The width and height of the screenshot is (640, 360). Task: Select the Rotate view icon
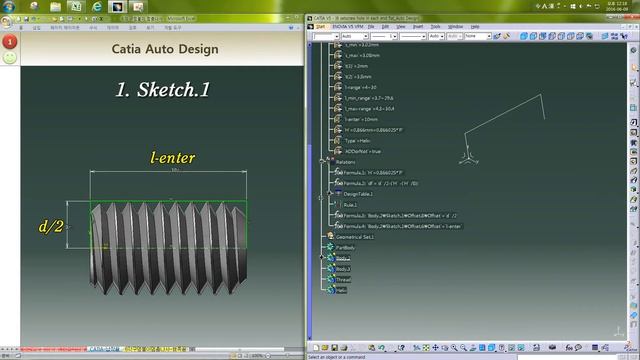[445, 348]
